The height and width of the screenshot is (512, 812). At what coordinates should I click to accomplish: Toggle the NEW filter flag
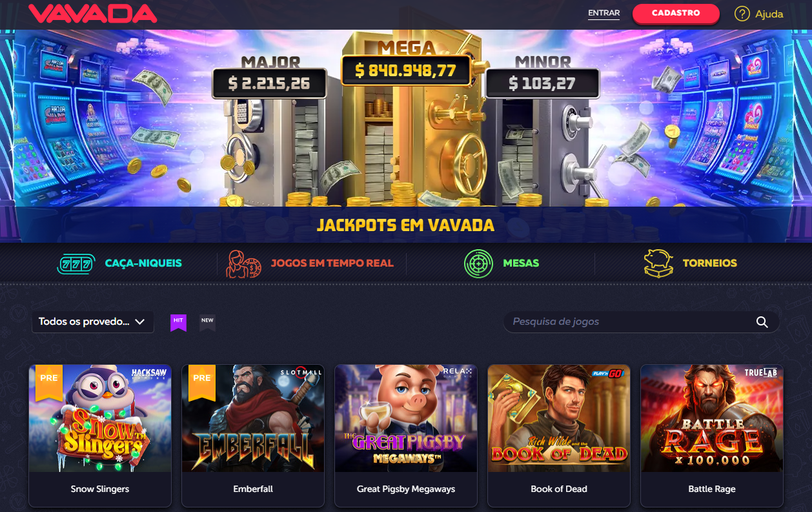(x=207, y=322)
